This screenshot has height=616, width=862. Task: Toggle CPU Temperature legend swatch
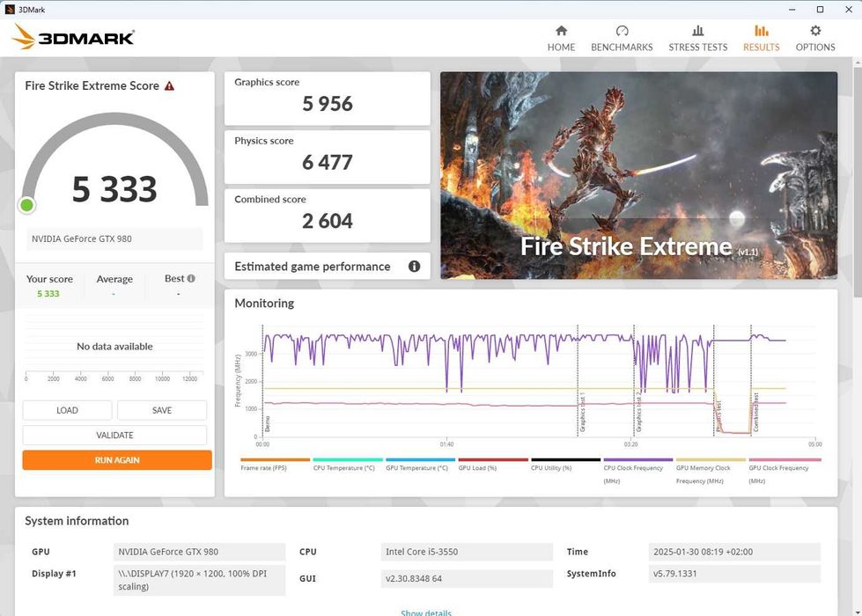[348, 460]
